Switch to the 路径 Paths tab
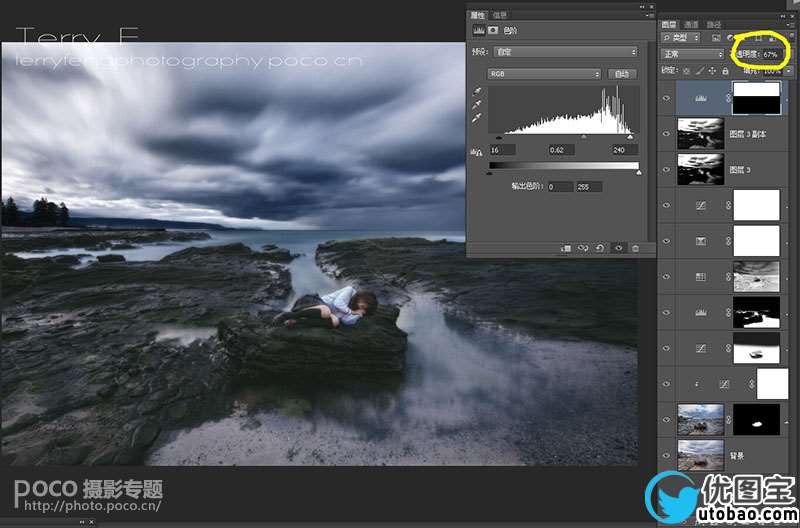Image resolution: width=800 pixels, height=528 pixels. pos(713,24)
